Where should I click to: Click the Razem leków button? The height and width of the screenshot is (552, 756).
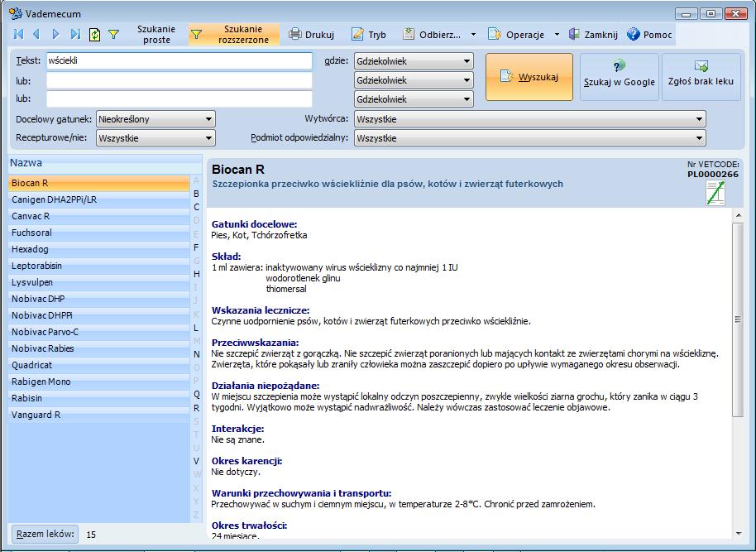pos(45,534)
